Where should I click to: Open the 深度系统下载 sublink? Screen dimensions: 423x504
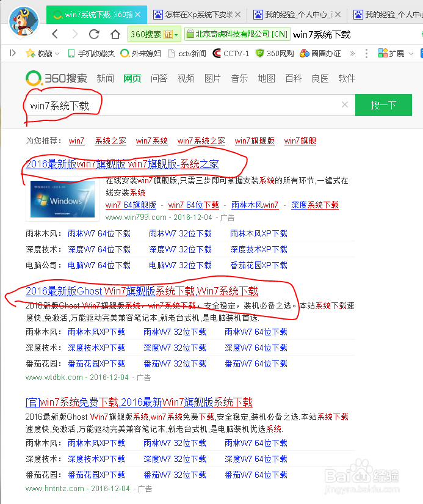315,205
